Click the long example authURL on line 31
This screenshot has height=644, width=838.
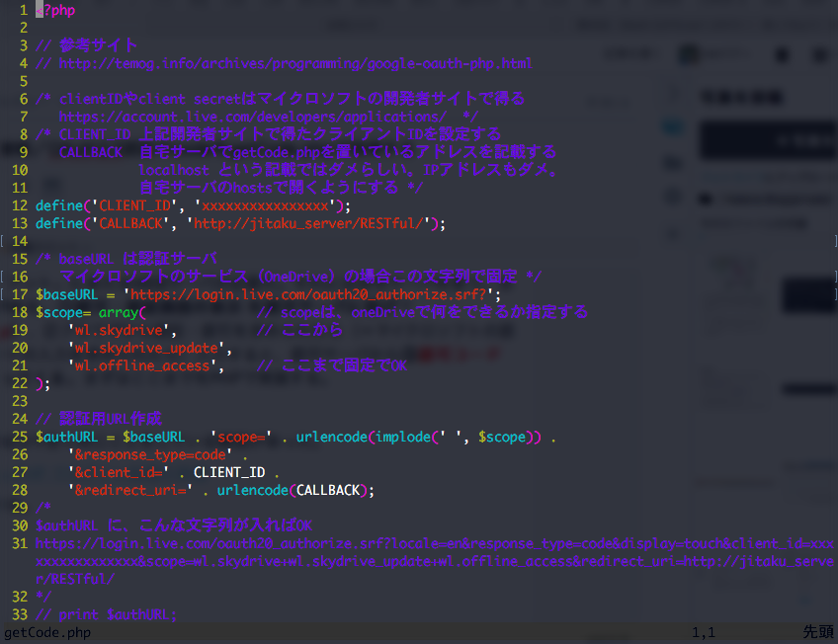(296, 543)
